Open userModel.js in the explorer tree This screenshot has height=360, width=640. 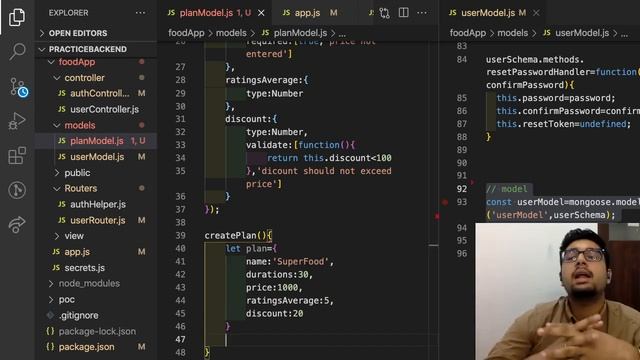[x=97, y=157]
